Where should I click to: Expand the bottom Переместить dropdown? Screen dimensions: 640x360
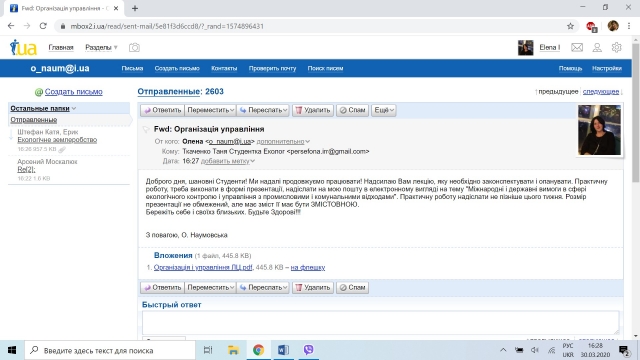pos(210,287)
